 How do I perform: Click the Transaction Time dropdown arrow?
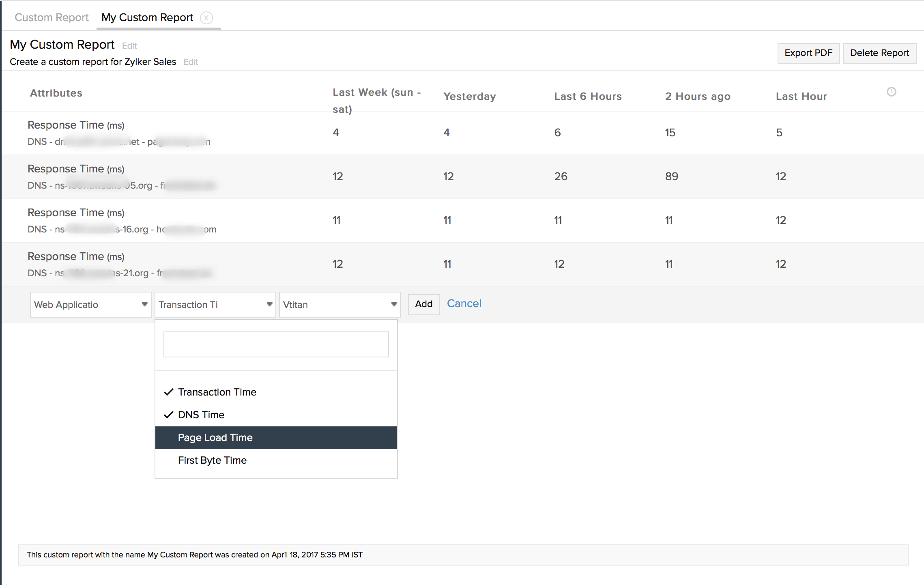point(269,304)
